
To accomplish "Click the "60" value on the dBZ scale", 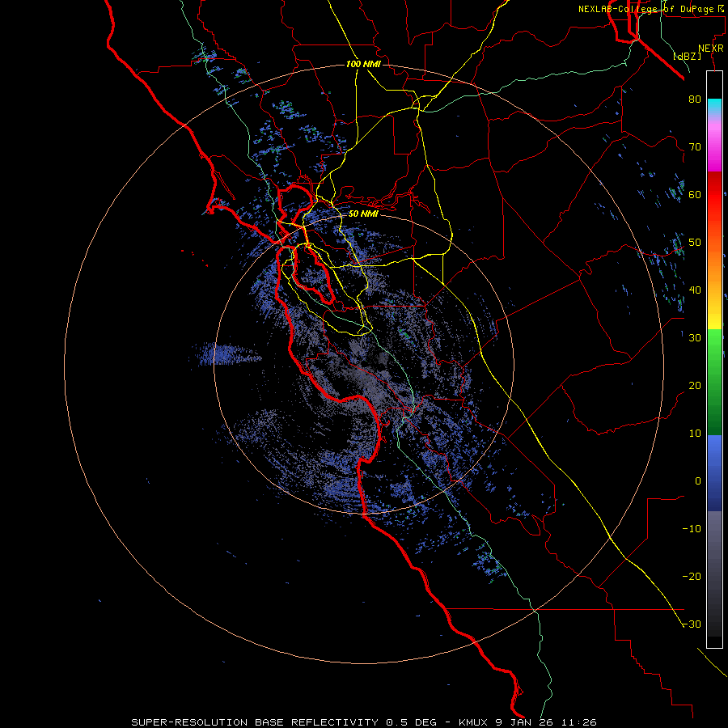I will (695, 194).
